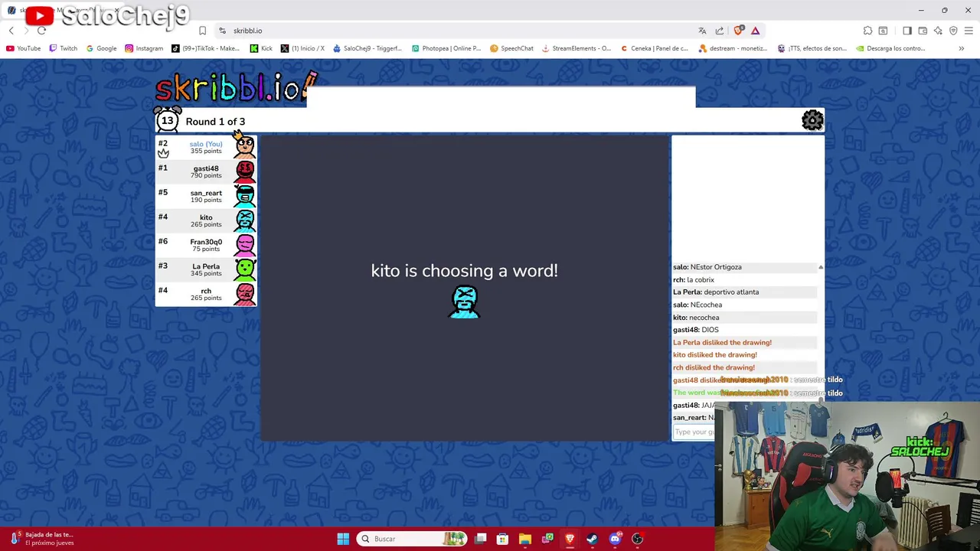Open Brave Wallet icon
This screenshot has height=551, width=980.
923,31
